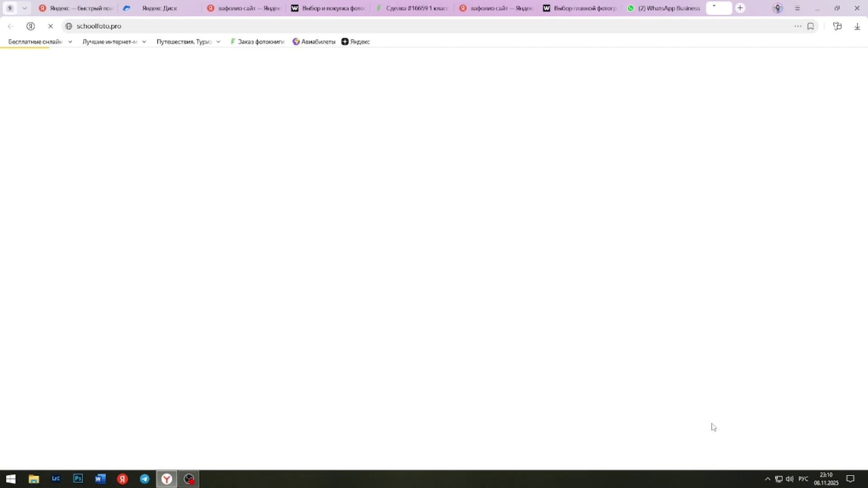This screenshot has width=868, height=488.
Task: Open the browser hamburger menu
Action: point(797,8)
